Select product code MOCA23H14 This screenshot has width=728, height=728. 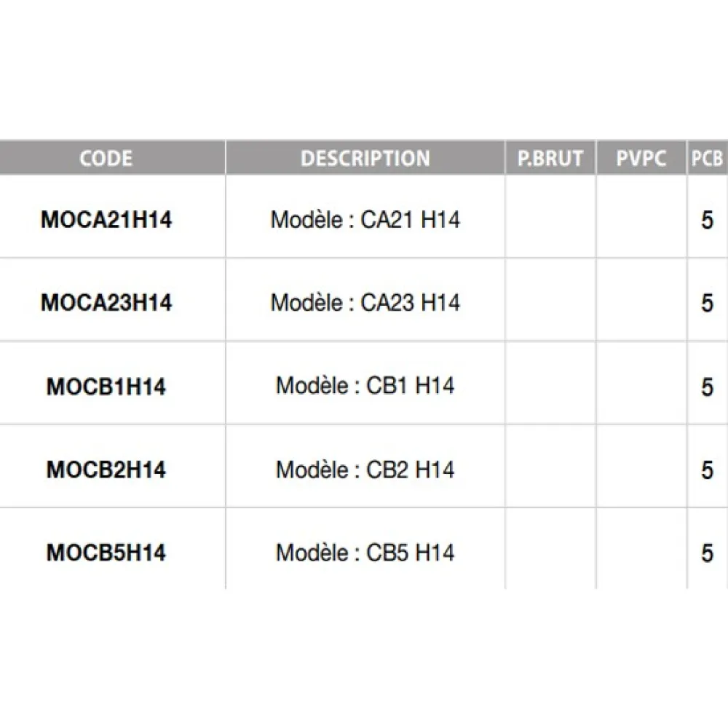point(106,302)
